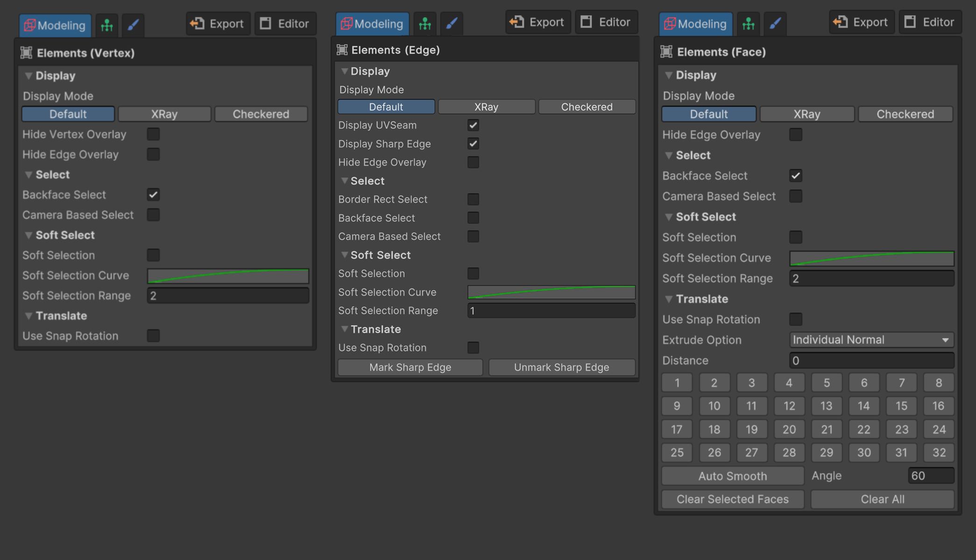Uncheck Backface Select in Vertex panel
Image resolution: width=976 pixels, height=560 pixels.
[x=153, y=195]
